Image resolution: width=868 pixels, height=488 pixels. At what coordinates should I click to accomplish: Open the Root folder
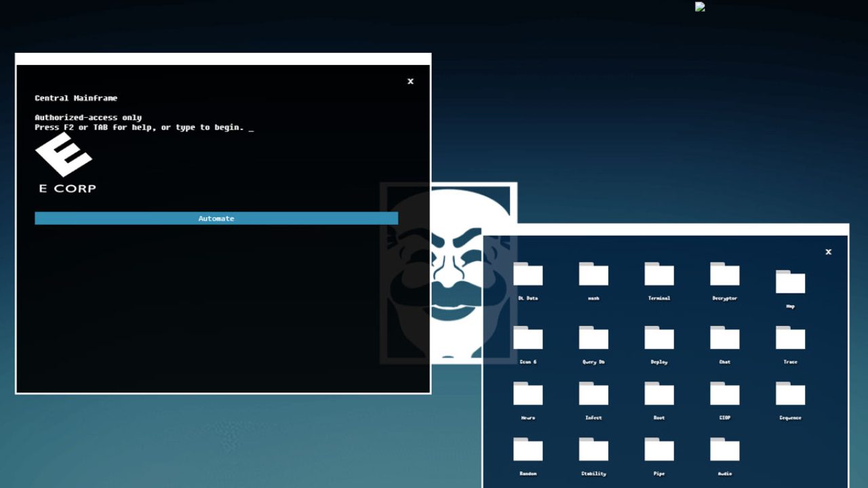pyautogui.click(x=659, y=393)
